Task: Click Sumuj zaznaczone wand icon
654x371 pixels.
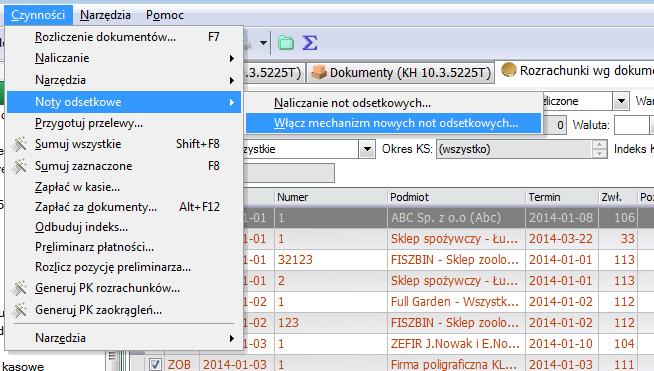Action: pyautogui.click(x=19, y=166)
